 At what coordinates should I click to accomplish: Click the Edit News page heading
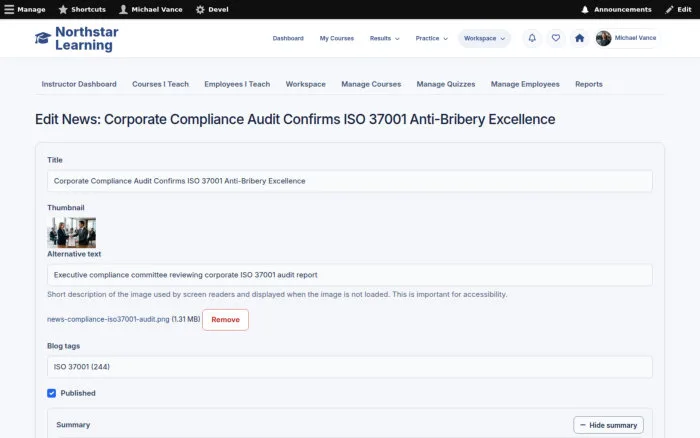295,119
